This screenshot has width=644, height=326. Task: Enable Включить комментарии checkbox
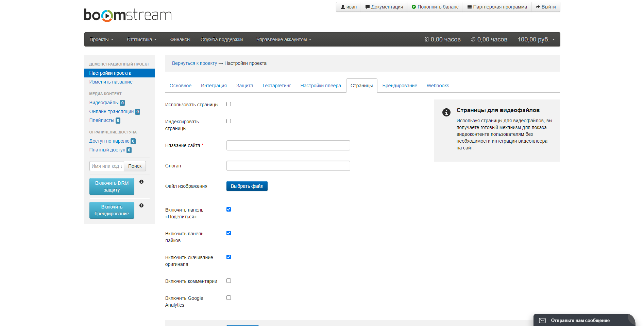pos(229,281)
